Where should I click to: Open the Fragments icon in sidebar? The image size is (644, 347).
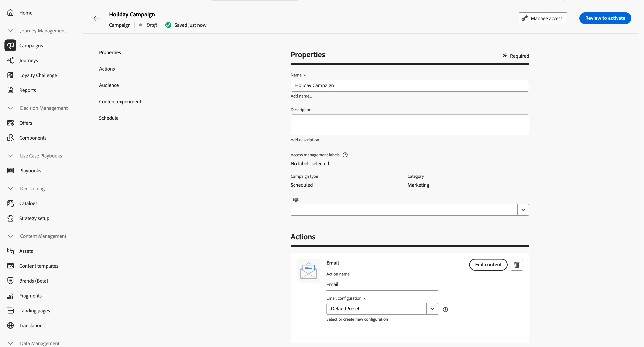tap(10, 296)
